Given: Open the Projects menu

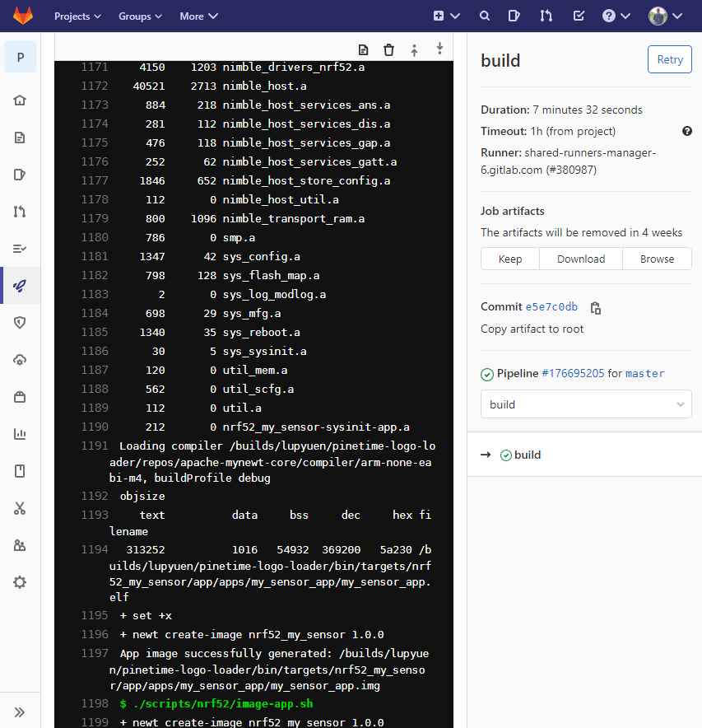Looking at the screenshot, I should [x=77, y=16].
